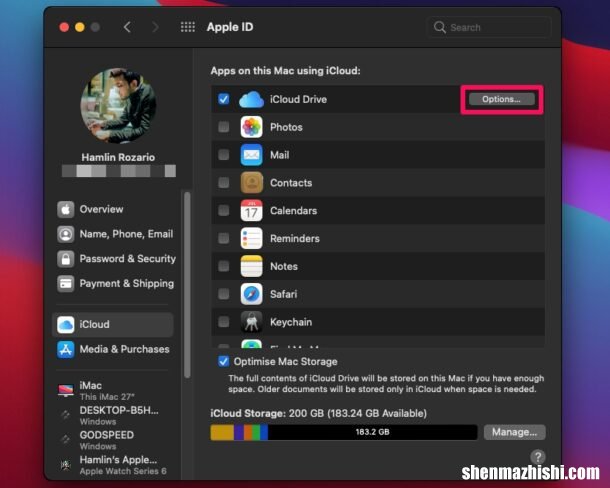Click the Safari compass icon
This screenshot has width=610, height=488.
[x=251, y=294]
